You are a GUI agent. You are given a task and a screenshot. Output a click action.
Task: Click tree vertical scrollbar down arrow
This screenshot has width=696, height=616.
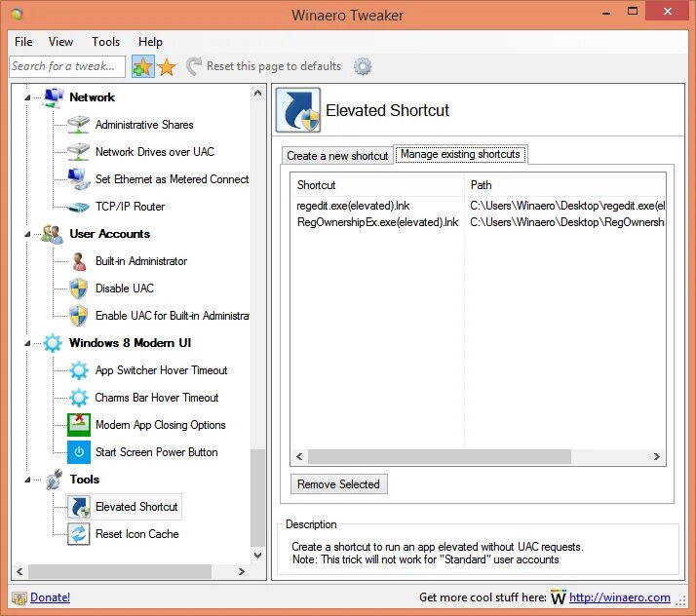click(x=258, y=556)
